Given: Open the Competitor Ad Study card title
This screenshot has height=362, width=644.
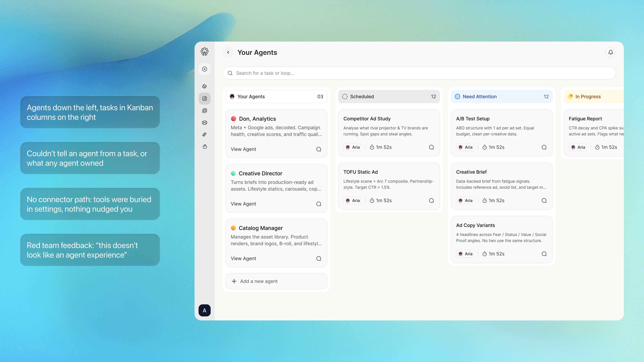Looking at the screenshot, I should tap(367, 119).
